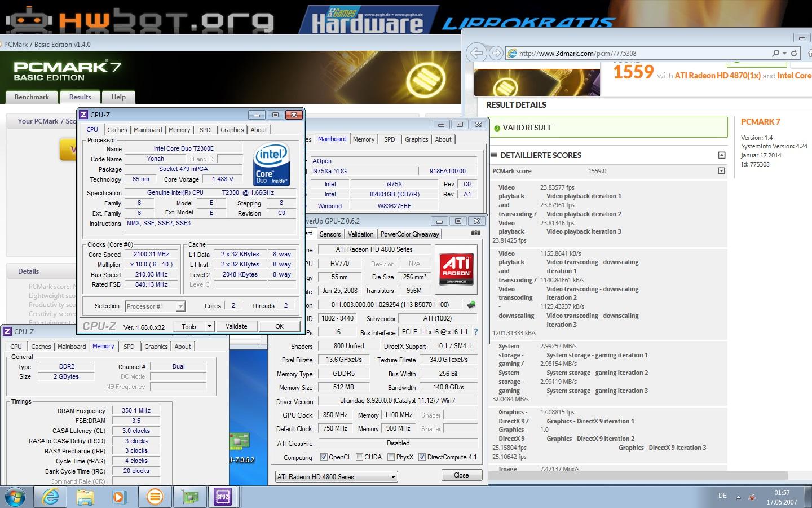Click the "Core Speed" value 2100.31 MHz
The image size is (812, 508).
click(x=151, y=255)
